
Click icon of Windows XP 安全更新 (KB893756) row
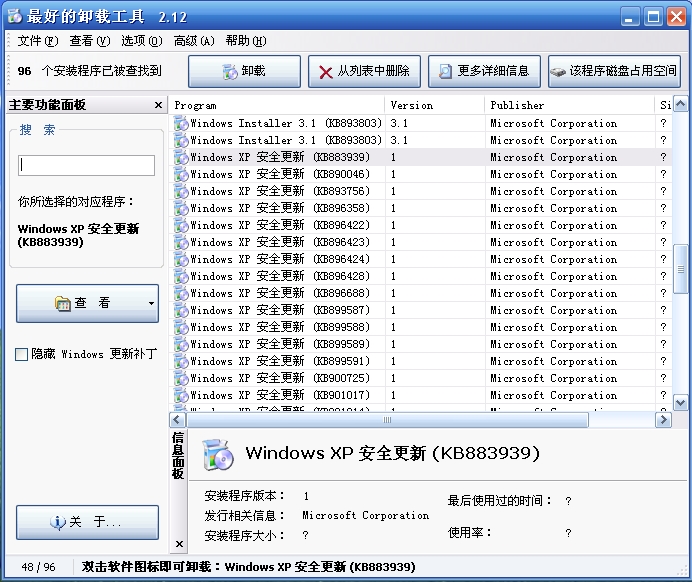[181, 191]
